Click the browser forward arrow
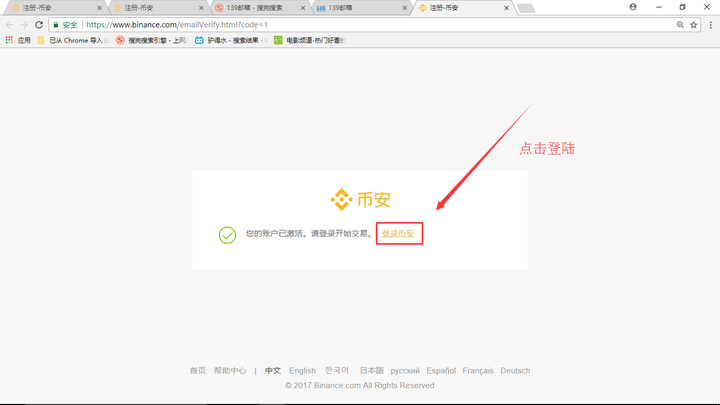Image resolution: width=720 pixels, height=405 pixels. point(24,25)
